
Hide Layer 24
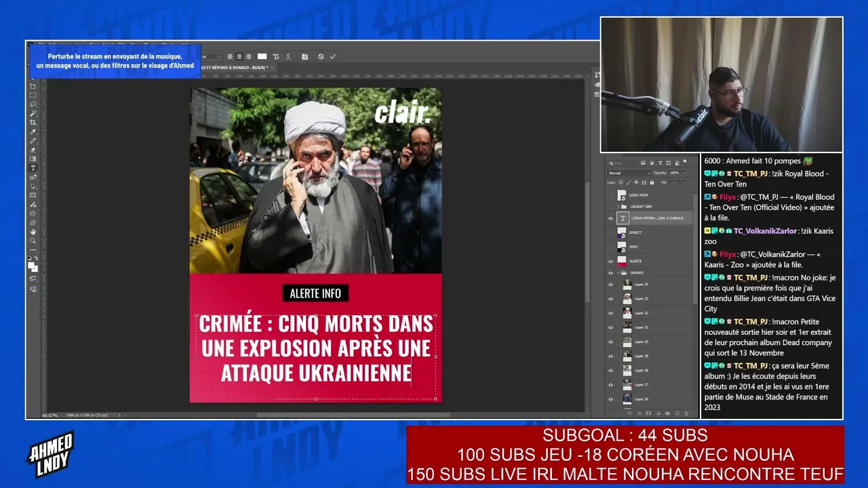pos(610,285)
